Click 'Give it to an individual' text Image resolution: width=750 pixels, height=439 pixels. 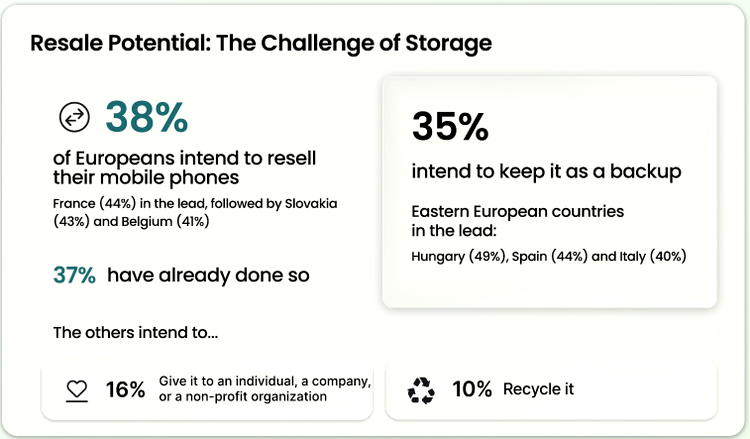pyautogui.click(x=265, y=382)
